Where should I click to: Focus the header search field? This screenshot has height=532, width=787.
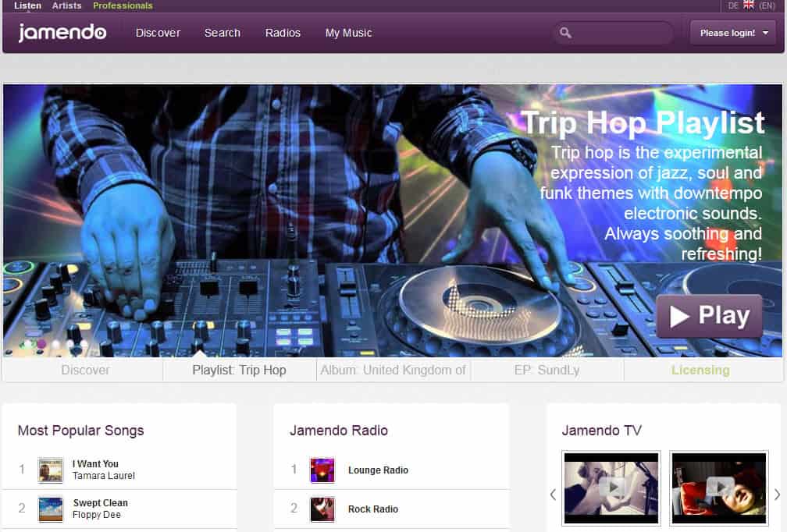pos(614,33)
